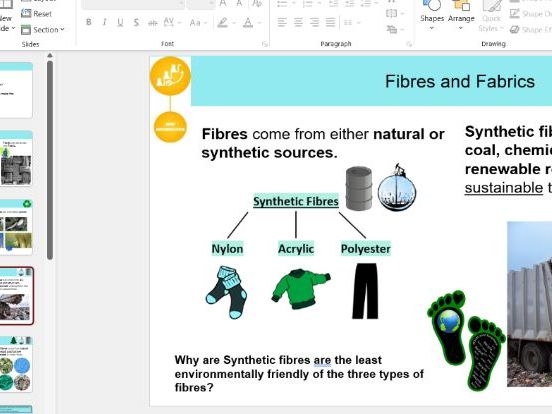Apply text highlight color
The height and width of the screenshot is (414, 552).
(x=222, y=23)
